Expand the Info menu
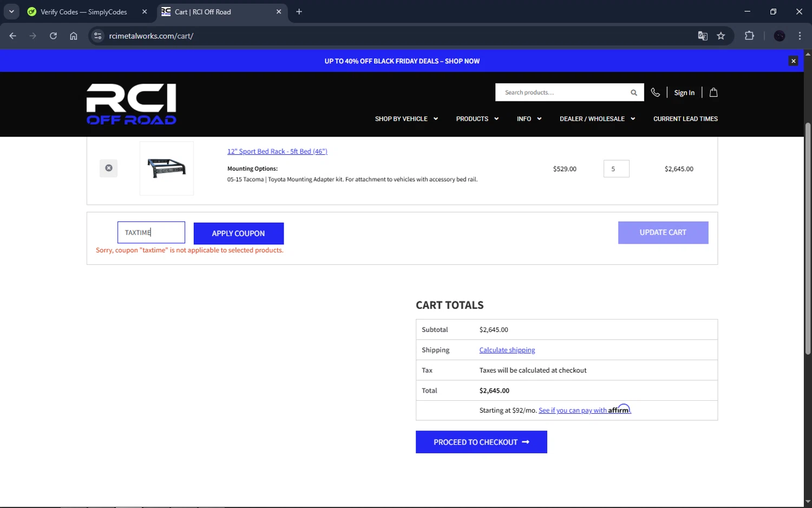Image resolution: width=812 pixels, height=508 pixels. 529,119
